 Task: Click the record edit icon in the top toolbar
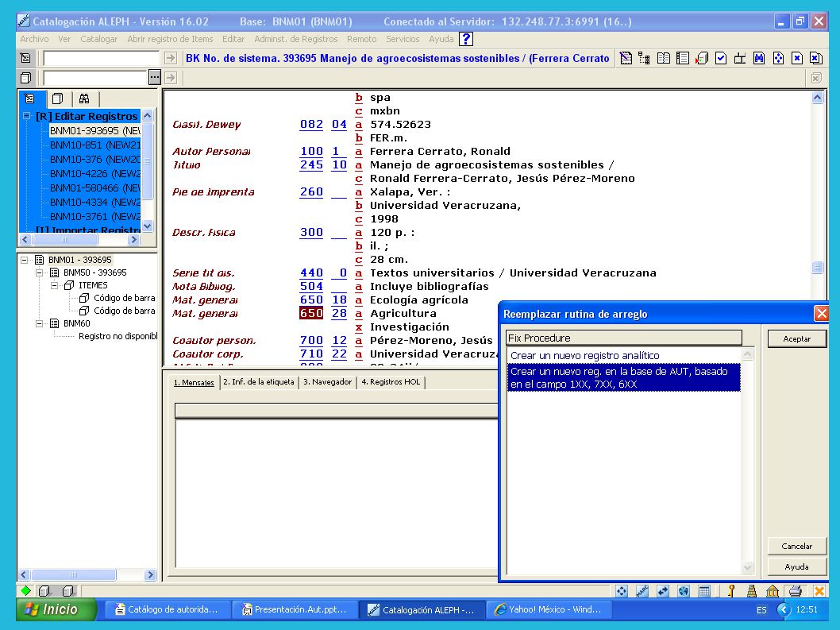(626, 58)
